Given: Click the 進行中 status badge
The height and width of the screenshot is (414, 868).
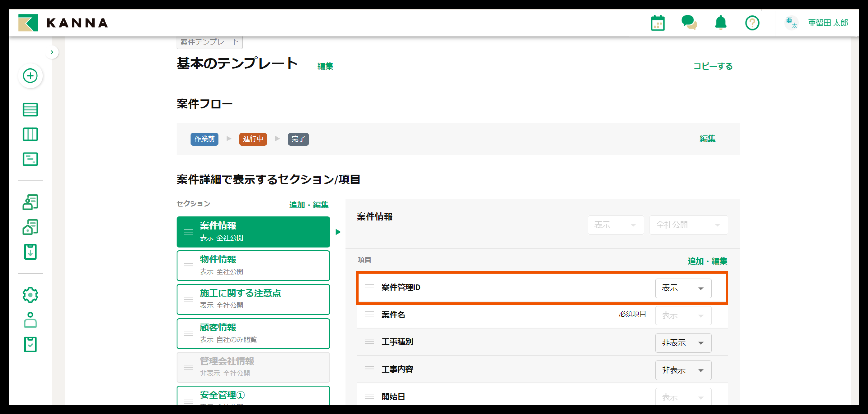Looking at the screenshot, I should click(253, 139).
